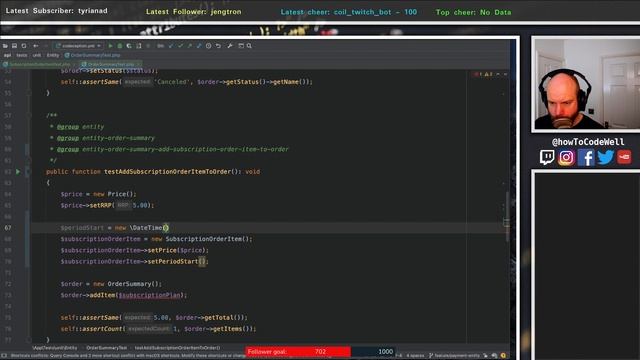This screenshot has width=640, height=360.
Task: Click the Git commit checkmark icon
Action: coord(180,46)
